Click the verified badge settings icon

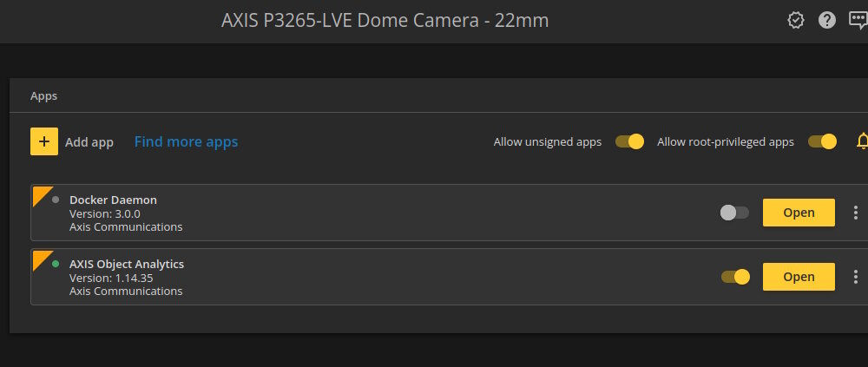(795, 21)
